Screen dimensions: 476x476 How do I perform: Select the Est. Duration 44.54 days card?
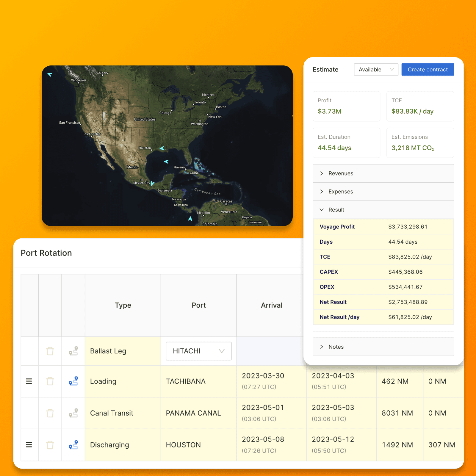pyautogui.click(x=346, y=143)
